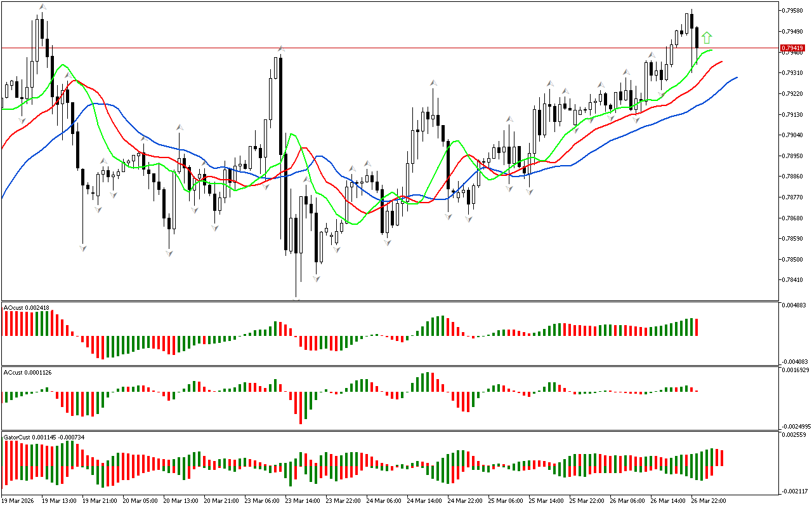Image resolution: width=812 pixels, height=508 pixels.
Task: Click the 26 Mar 22:00 time axis label
Action: tap(708, 500)
